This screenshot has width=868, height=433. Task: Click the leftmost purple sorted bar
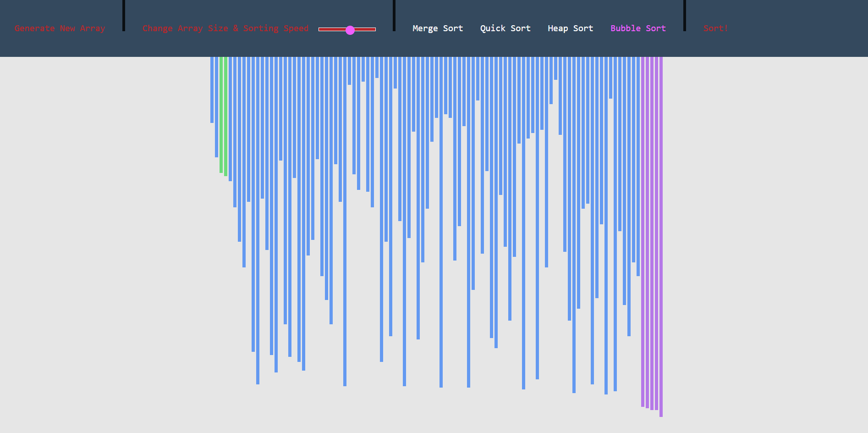click(x=643, y=229)
